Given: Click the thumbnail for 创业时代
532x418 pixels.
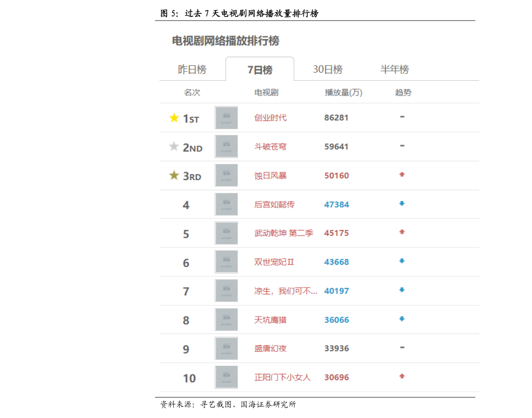Looking at the screenshot, I should coord(226,118).
